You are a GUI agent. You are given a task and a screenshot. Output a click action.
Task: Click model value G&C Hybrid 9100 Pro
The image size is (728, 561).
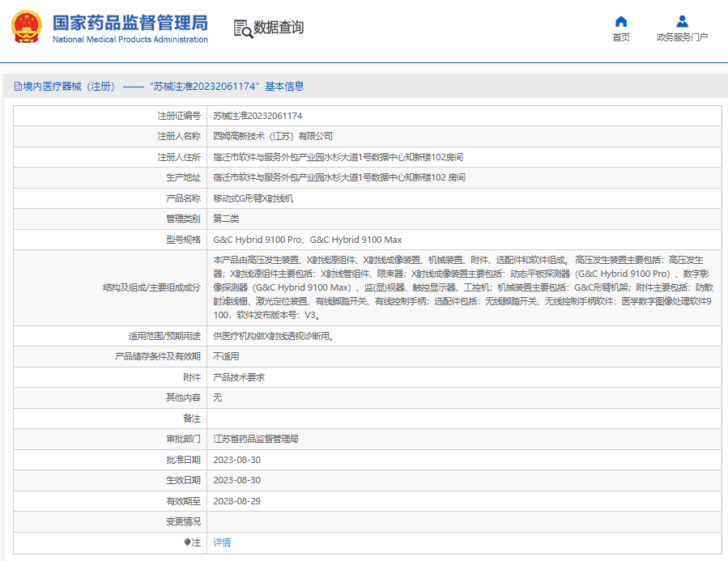pyautogui.click(x=258, y=240)
